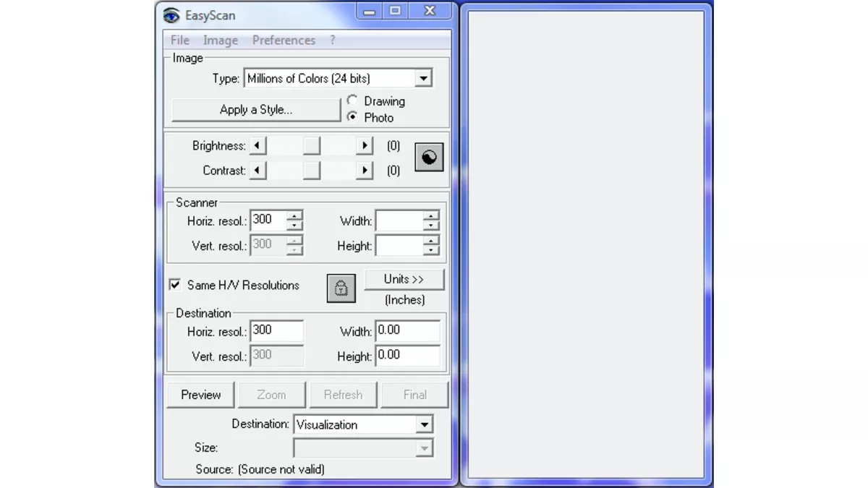This screenshot has height=488, width=868.
Task: Click the Horiz. resol. stepper up arrow
Action: click(x=295, y=215)
